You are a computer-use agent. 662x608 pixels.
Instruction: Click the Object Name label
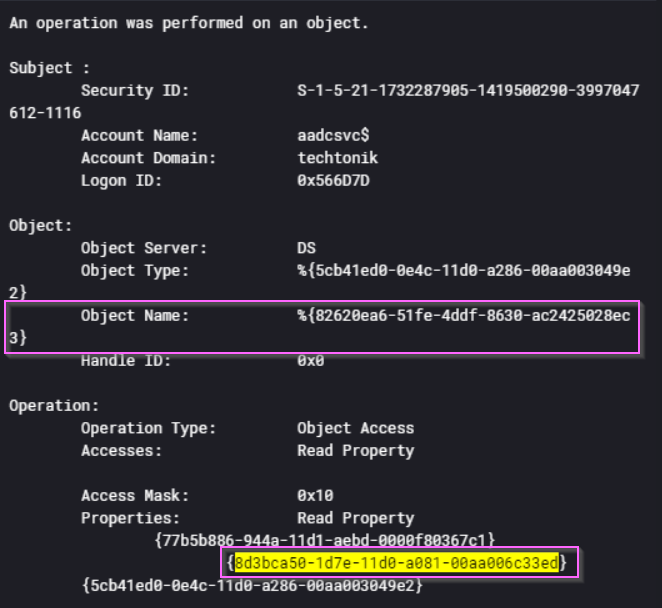pyautogui.click(x=135, y=315)
